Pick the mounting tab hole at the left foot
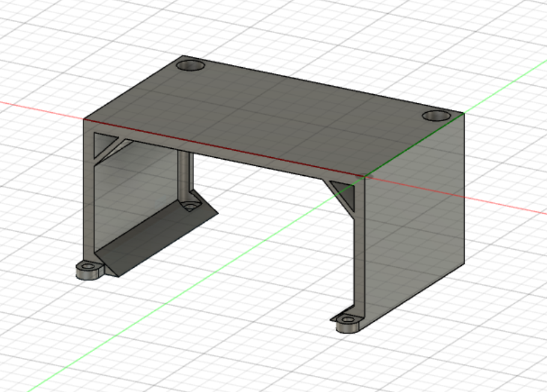This screenshot has height=392, width=547. (88, 267)
